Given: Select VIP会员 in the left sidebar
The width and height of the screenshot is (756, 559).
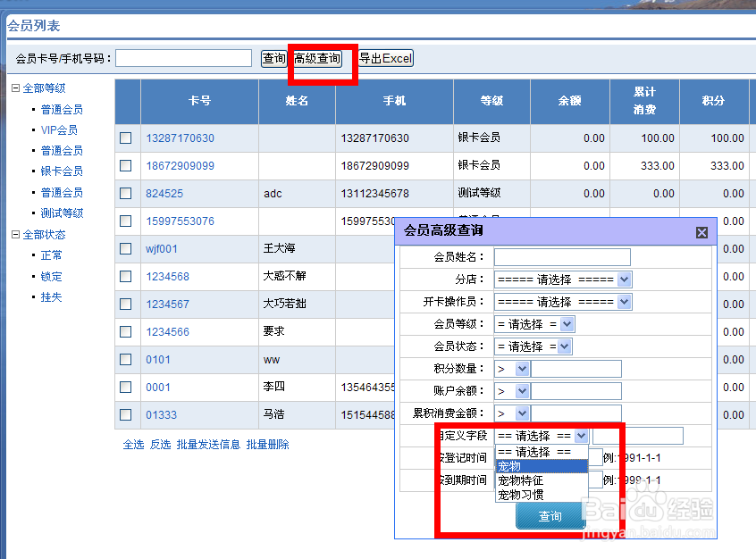Looking at the screenshot, I should coord(60,129).
